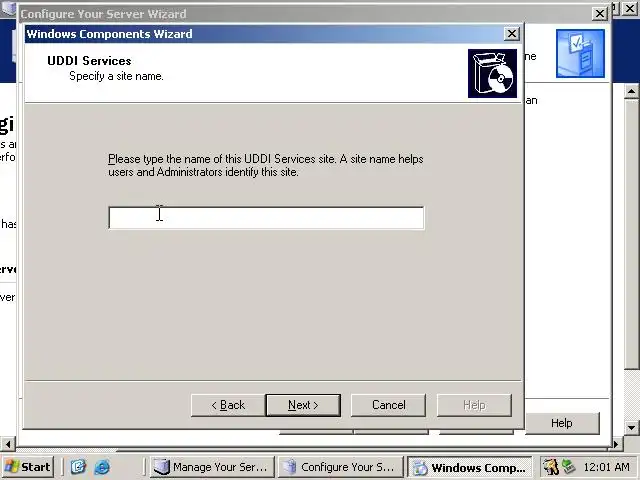Switch to Configure Your Server taskbar item
This screenshot has width=640, height=480.
[x=340, y=467]
